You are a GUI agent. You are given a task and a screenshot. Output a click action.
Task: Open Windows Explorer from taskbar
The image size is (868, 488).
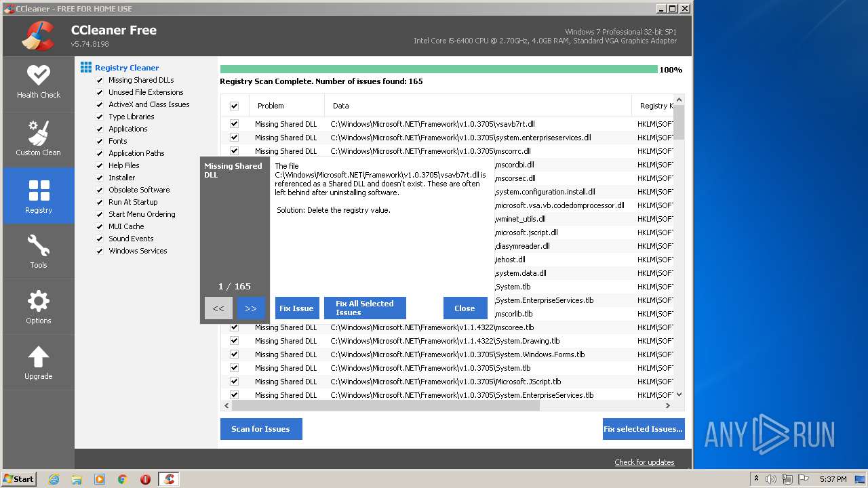[x=77, y=479]
